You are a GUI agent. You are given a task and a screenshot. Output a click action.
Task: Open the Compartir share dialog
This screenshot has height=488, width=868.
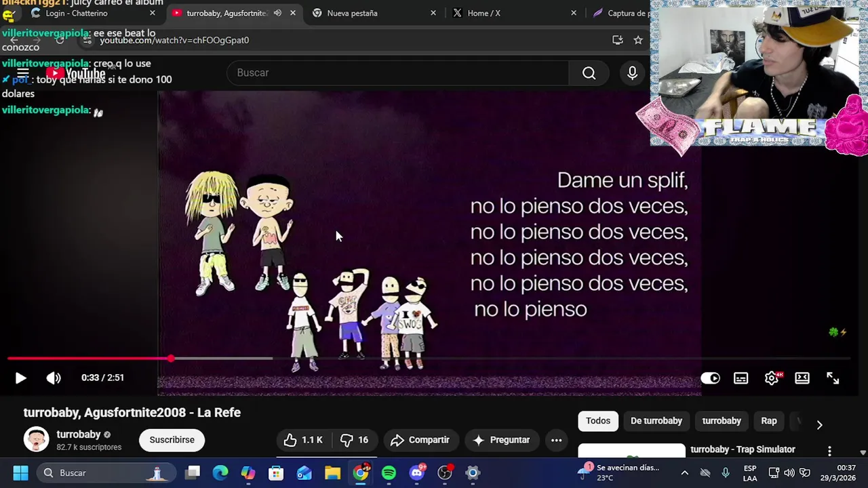tap(420, 440)
